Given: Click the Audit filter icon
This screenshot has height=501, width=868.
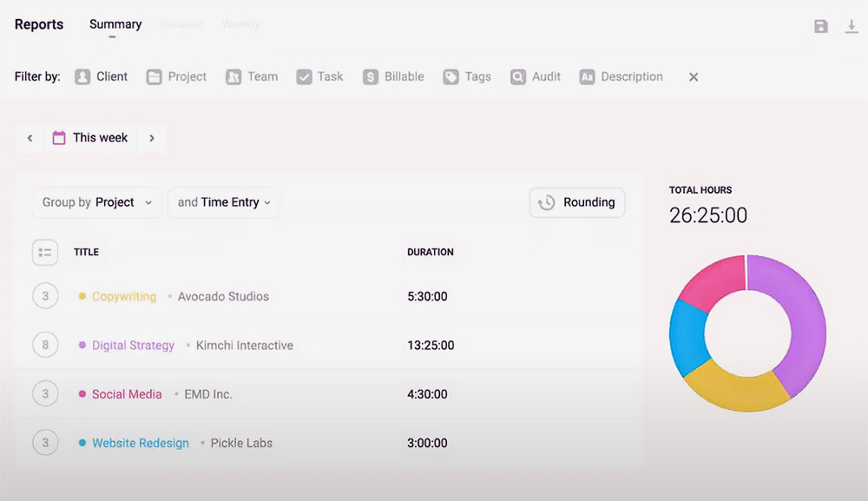Looking at the screenshot, I should (518, 76).
